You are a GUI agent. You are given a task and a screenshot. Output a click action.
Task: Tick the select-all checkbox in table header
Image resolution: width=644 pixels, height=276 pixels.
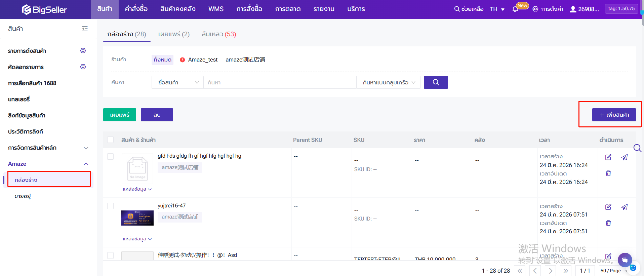(110, 140)
